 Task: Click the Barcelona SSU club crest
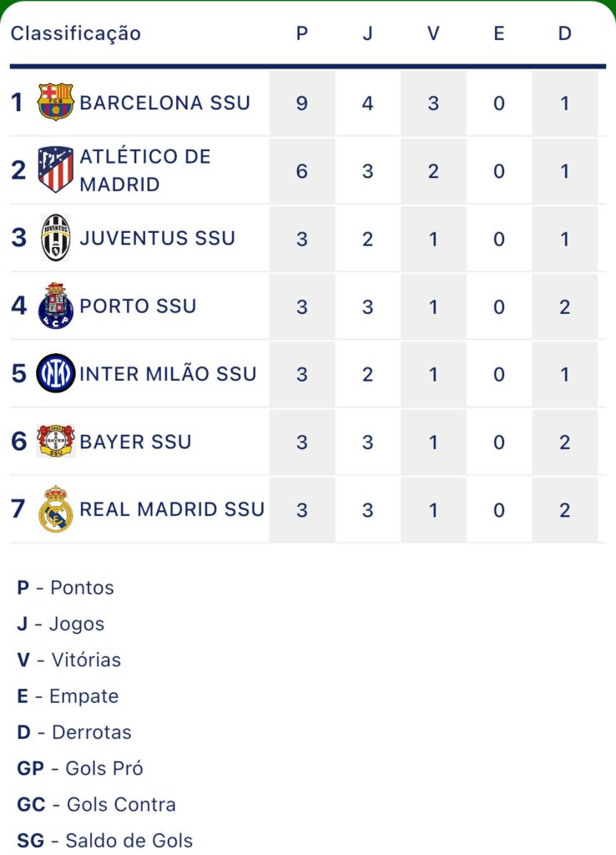tap(56, 102)
